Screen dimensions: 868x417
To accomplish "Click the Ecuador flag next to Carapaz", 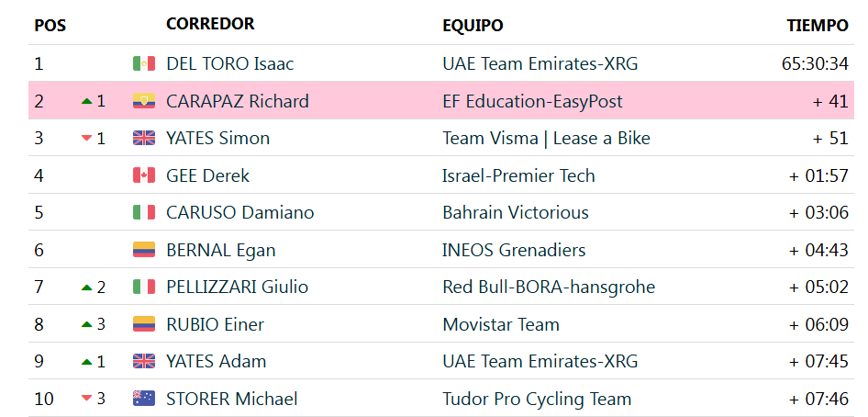I will click(144, 101).
